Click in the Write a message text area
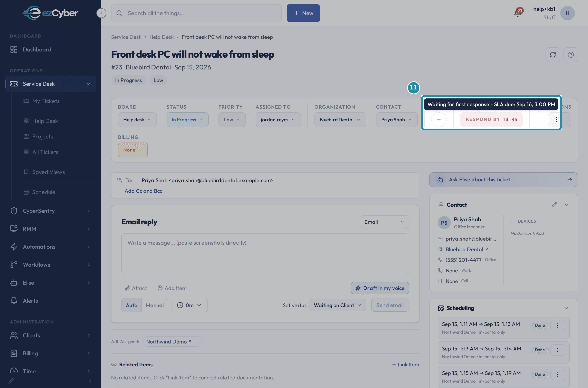The image size is (588, 388). 265,254
